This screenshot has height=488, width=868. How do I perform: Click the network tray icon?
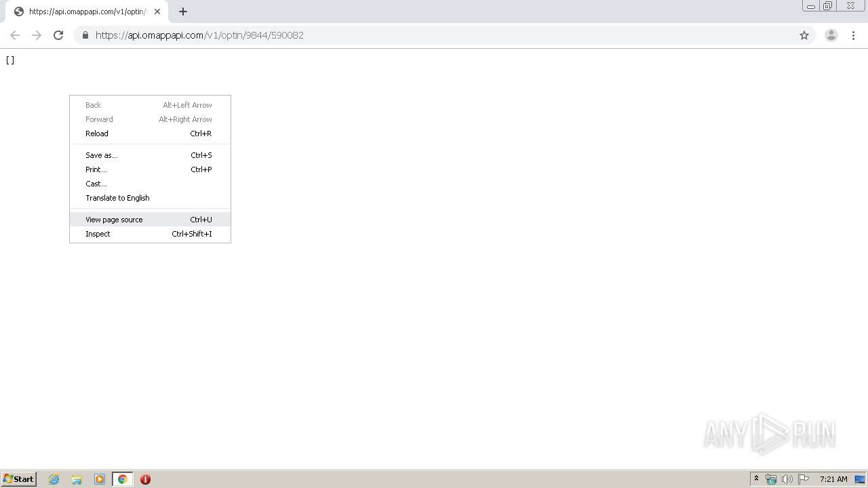pos(771,479)
